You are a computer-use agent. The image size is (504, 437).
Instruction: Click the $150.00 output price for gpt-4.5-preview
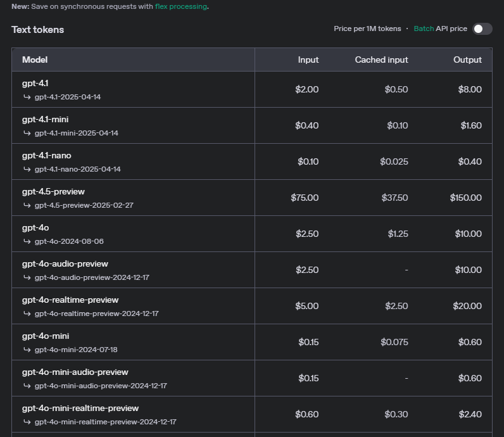point(465,198)
